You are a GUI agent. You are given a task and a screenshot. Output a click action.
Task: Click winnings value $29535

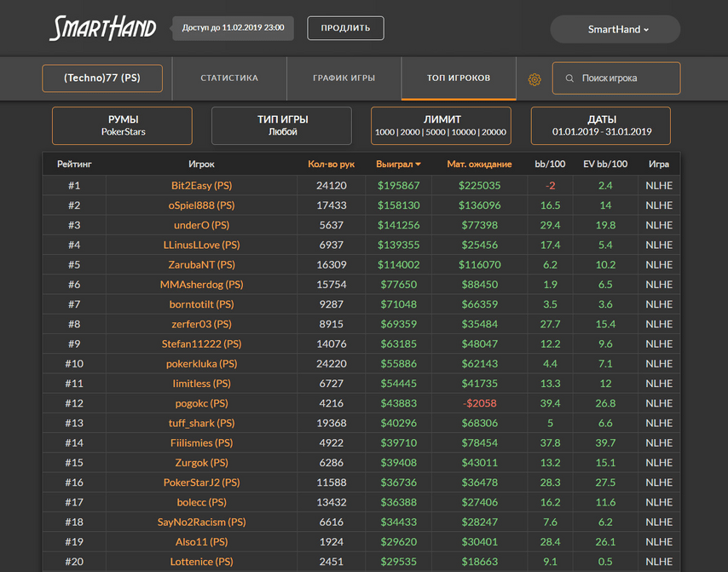[398, 562]
